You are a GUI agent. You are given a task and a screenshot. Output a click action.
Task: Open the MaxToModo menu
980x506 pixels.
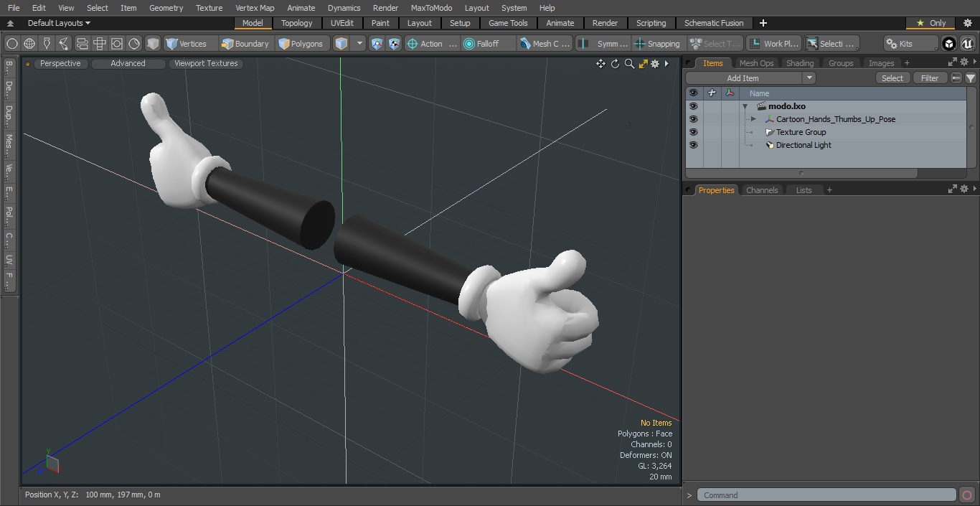click(431, 8)
